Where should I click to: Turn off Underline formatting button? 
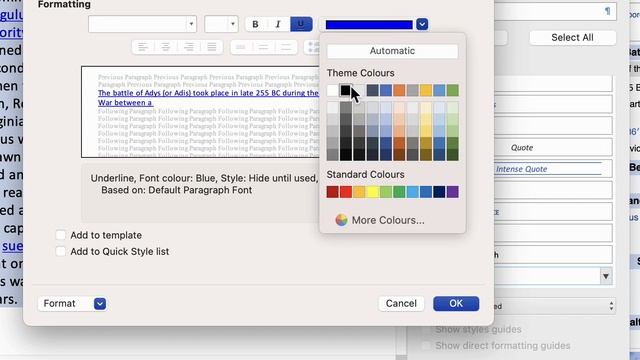(x=301, y=24)
